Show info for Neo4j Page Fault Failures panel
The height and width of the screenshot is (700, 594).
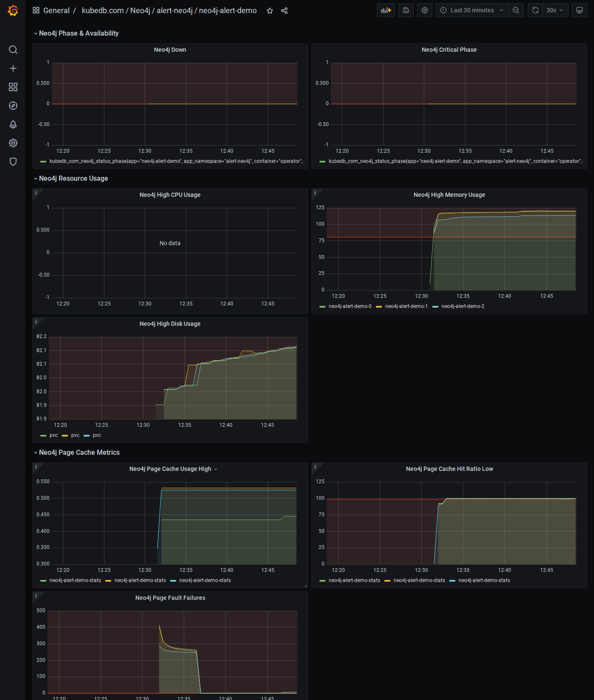36,596
